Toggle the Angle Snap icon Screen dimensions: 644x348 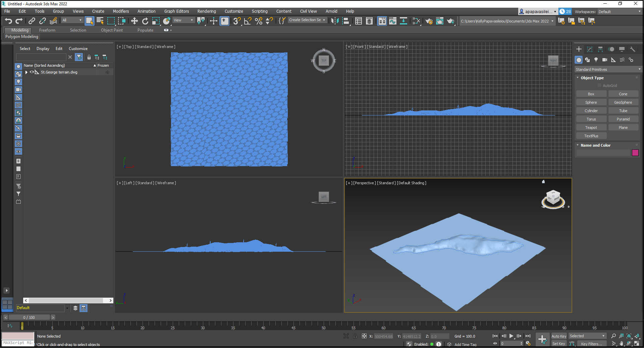pyautogui.click(x=248, y=21)
